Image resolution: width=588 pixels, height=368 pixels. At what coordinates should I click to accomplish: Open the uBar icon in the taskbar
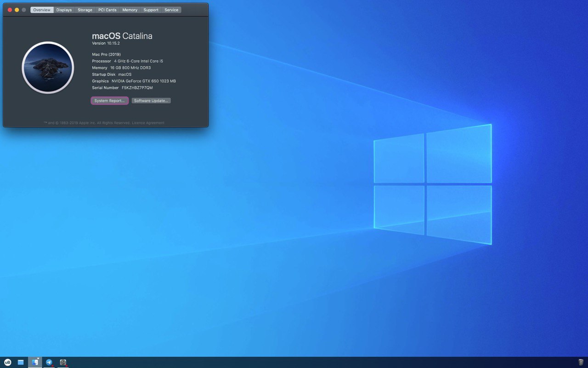click(x=7, y=362)
